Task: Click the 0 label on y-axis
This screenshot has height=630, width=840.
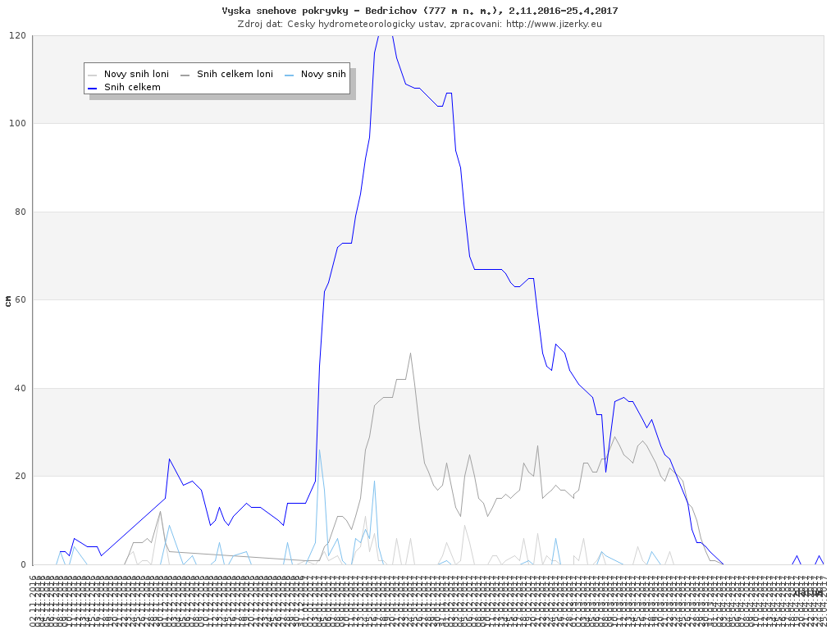Action: [23, 564]
